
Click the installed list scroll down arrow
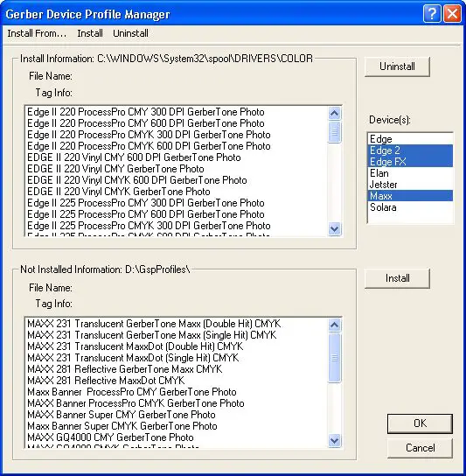[x=334, y=228]
